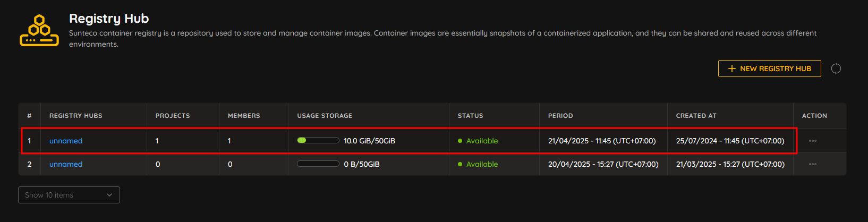Click the Created At column header

click(x=696, y=115)
